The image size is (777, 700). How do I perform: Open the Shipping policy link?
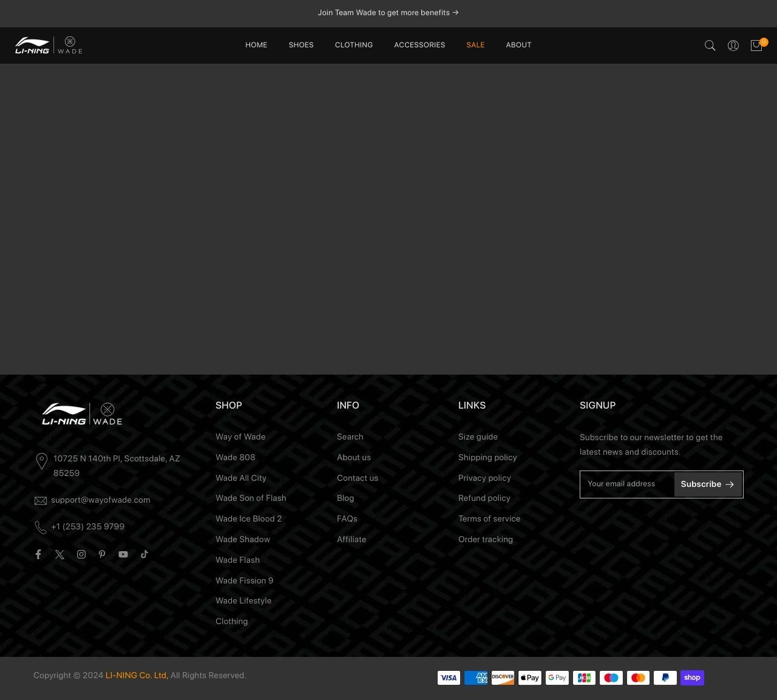(487, 458)
